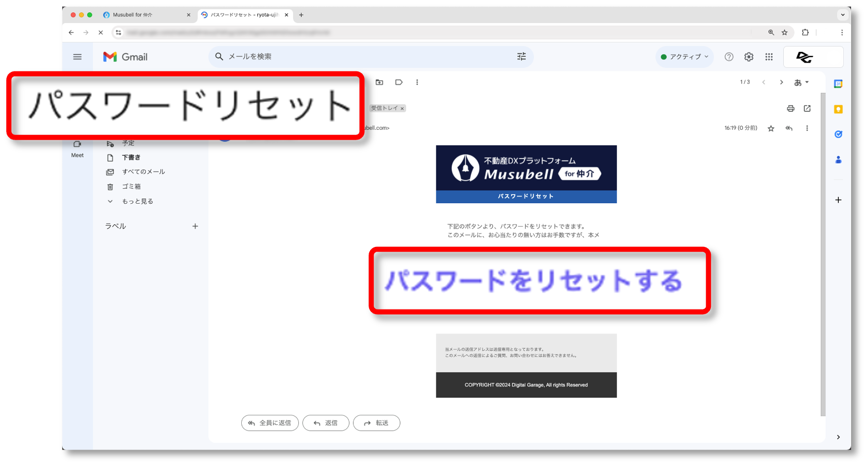Open the input tools あ dropdown

pos(801,82)
